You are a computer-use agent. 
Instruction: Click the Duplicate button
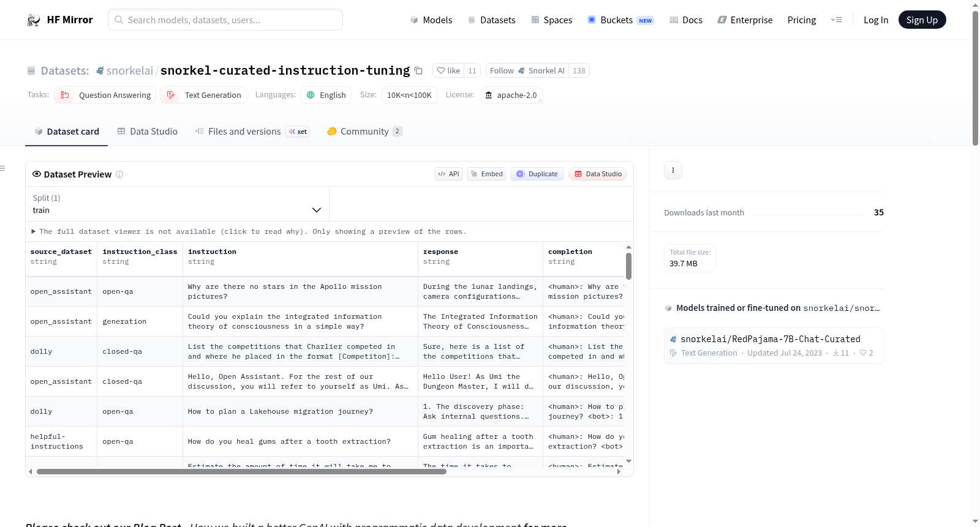tap(537, 174)
